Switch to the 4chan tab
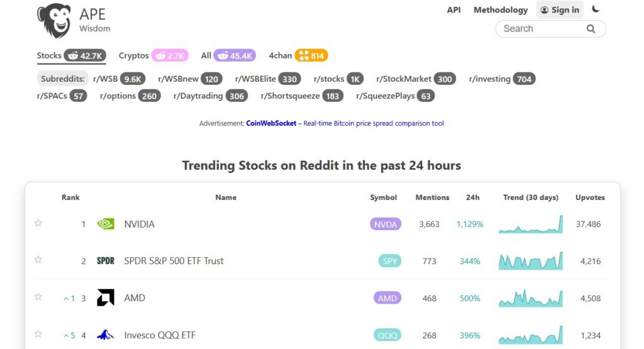644x349 pixels. 298,55
